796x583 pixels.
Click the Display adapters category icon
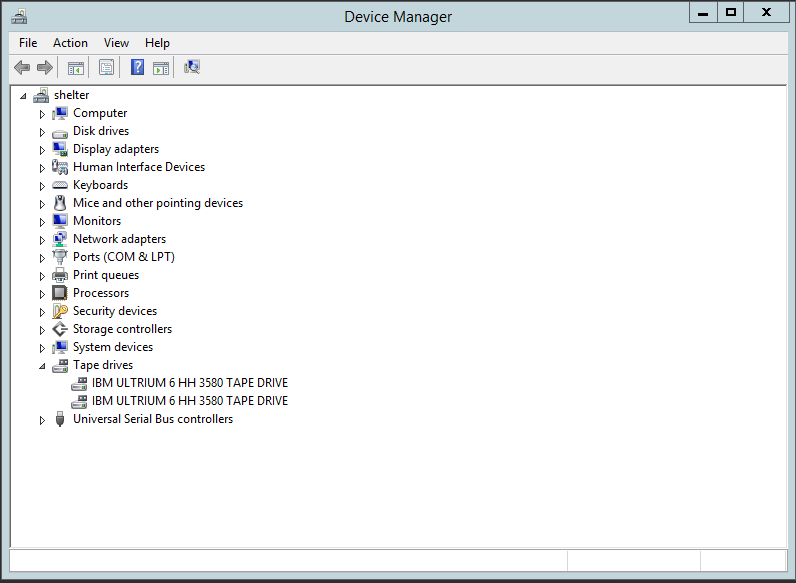tap(60, 149)
